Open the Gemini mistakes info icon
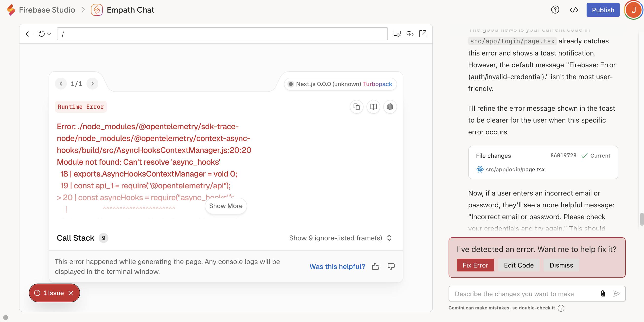 click(x=561, y=308)
